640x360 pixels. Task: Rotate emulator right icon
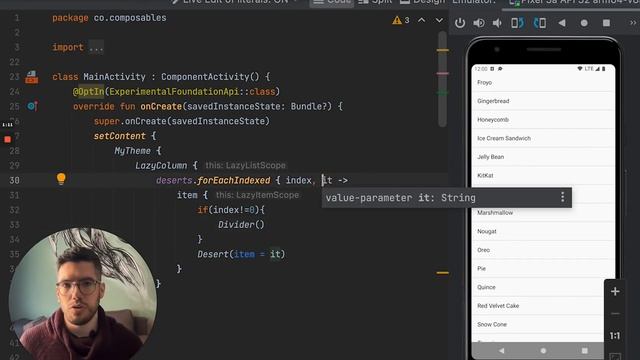(x=540, y=23)
